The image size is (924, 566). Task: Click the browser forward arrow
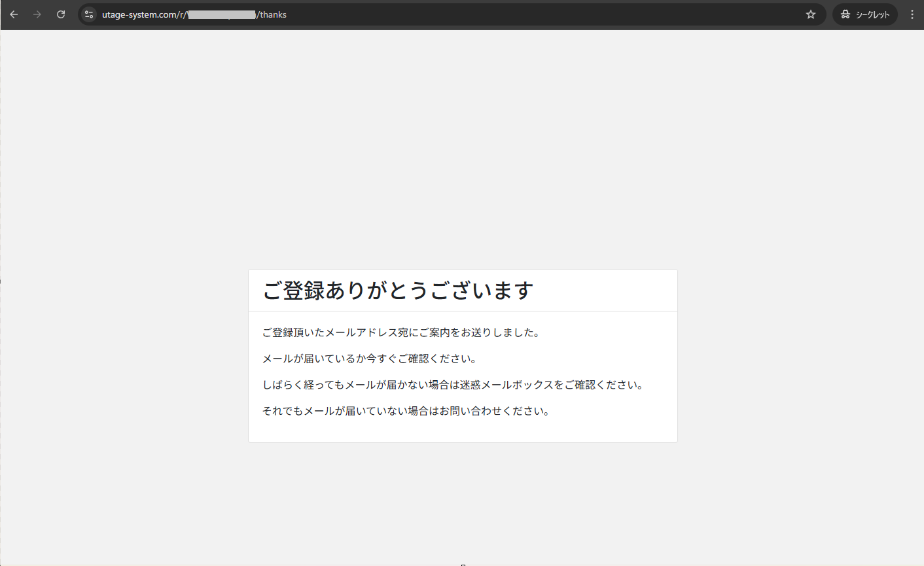pos(37,14)
